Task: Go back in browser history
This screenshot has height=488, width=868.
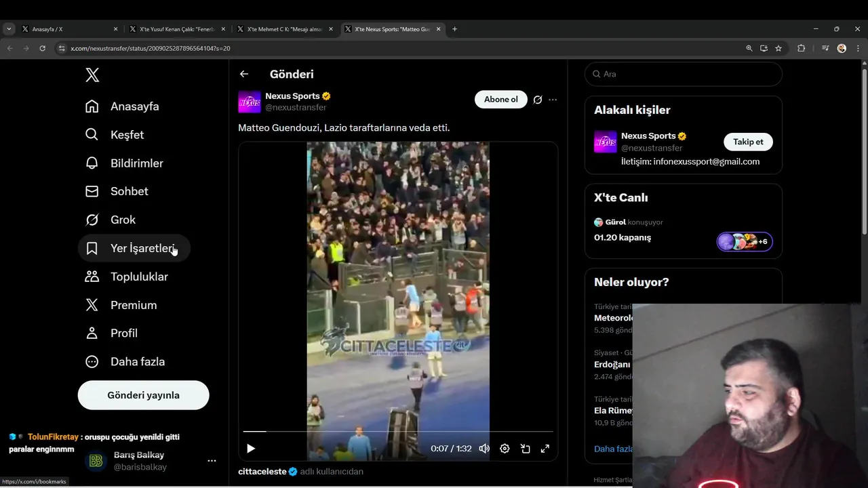Action: click(9, 48)
